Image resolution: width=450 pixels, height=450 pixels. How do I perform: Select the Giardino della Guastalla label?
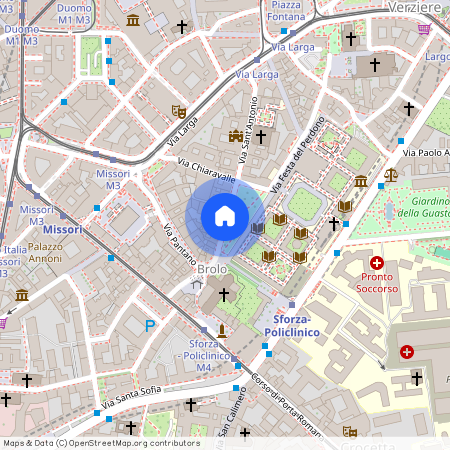[424, 207]
